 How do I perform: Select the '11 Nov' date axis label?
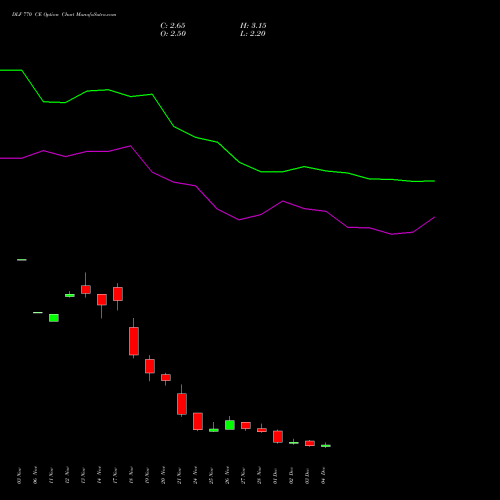coord(51,475)
